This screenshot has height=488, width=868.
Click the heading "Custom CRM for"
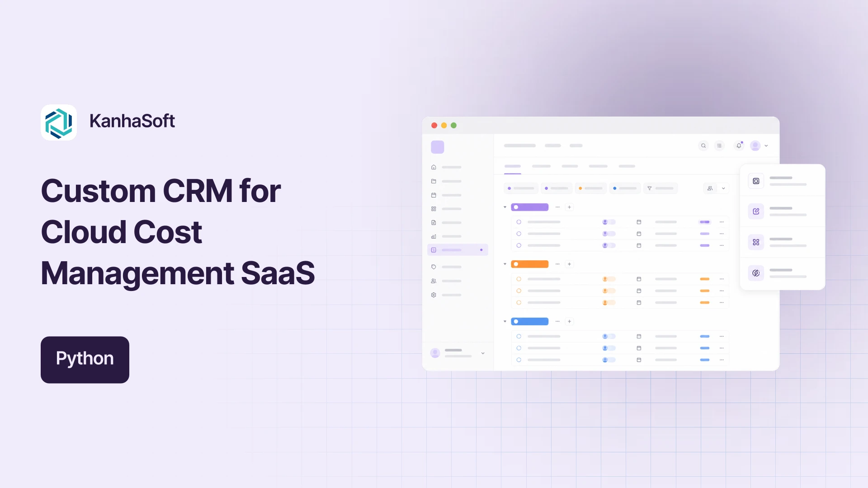point(161,191)
